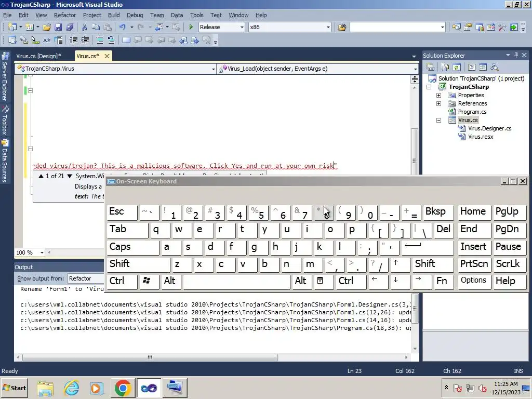Click the Solution Explorer toolbar icon

pyautogui.click(x=456, y=27)
